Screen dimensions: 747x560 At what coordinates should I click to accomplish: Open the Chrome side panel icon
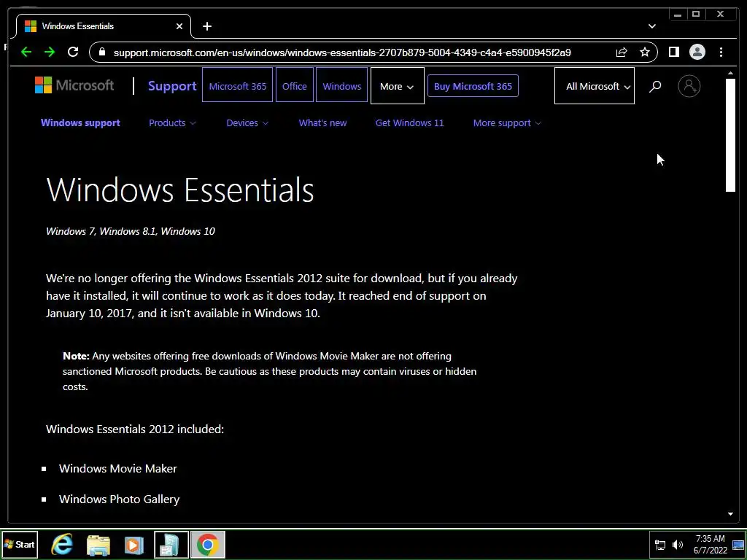tap(673, 52)
